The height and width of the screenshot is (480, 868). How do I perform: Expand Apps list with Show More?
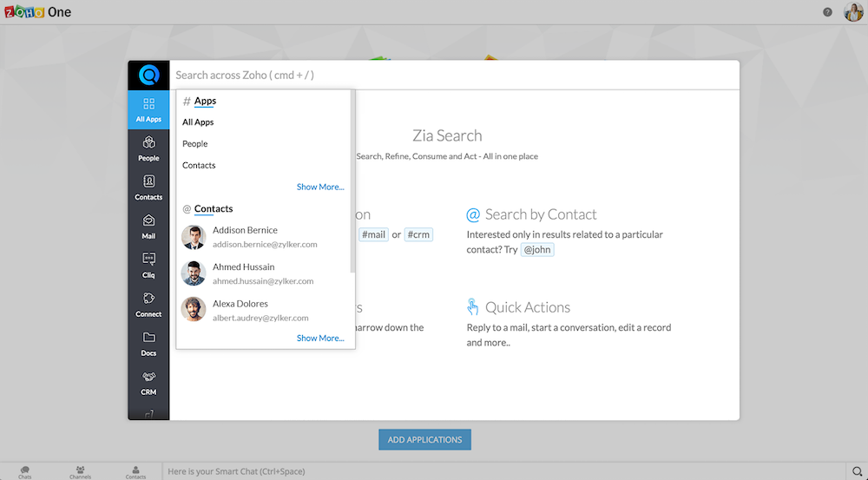(320, 187)
